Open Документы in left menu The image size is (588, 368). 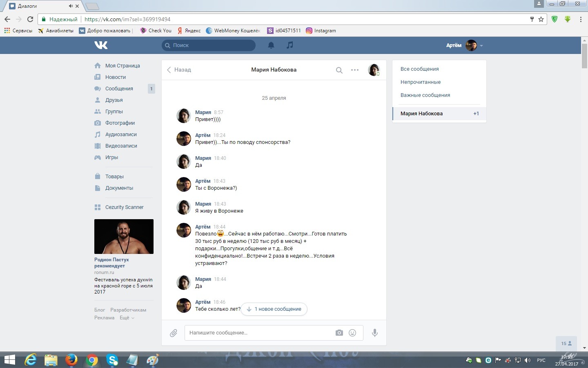click(119, 188)
